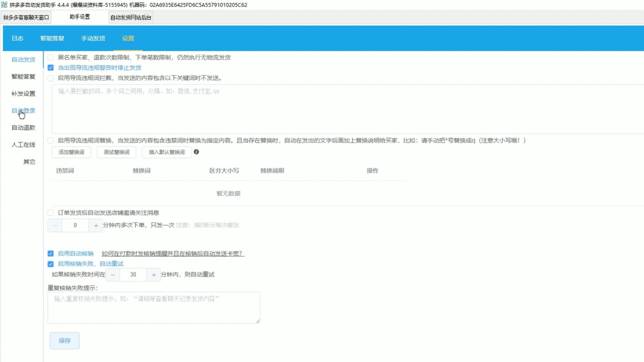
Task: Open 手动发货 in the blue bar
Action: pos(93,38)
